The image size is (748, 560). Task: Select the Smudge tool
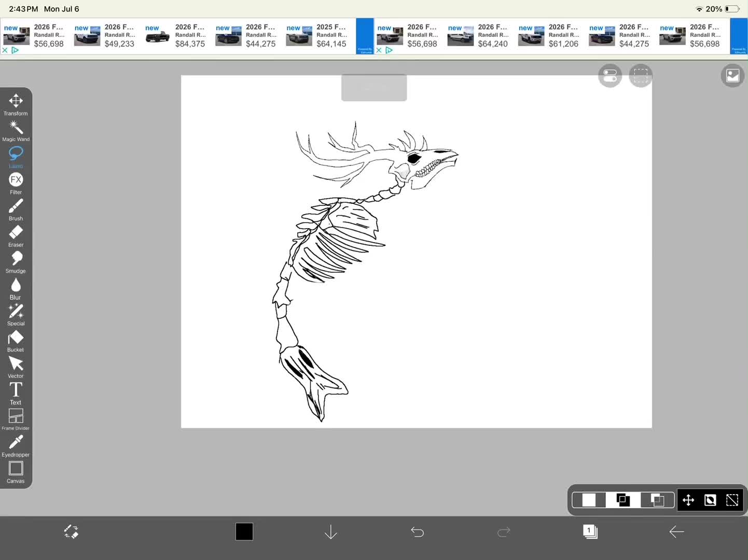pos(16,262)
